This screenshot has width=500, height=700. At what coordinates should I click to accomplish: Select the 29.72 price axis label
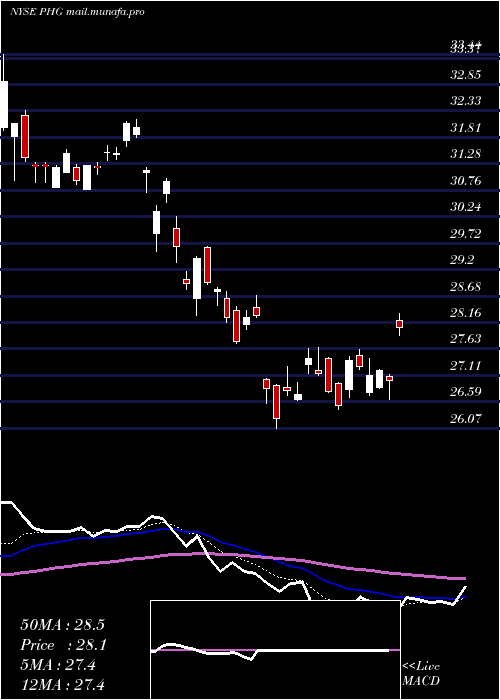465,233
